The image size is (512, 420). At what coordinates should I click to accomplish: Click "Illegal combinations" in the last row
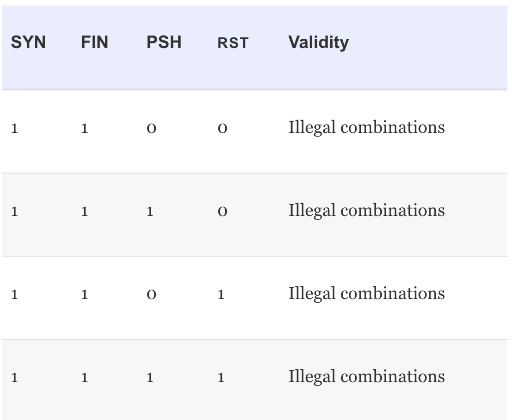pos(366,377)
